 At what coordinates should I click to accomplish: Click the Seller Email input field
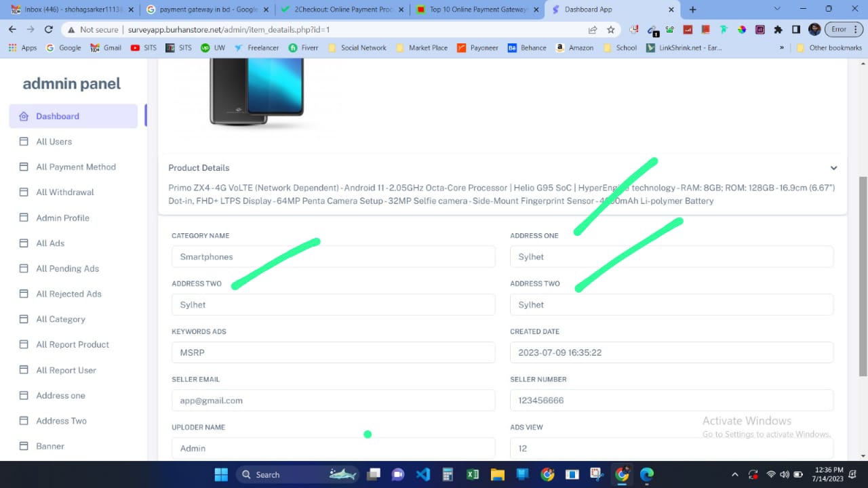pos(333,401)
